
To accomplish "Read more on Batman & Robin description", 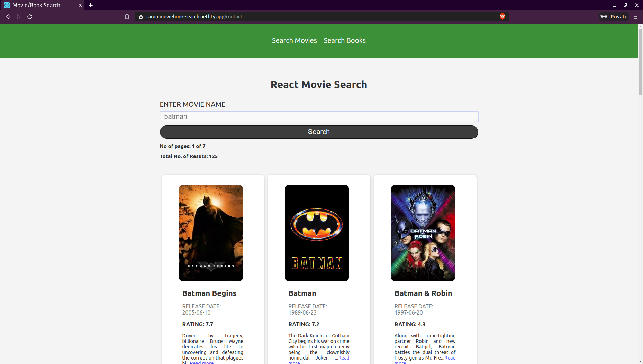I will 450,358.
